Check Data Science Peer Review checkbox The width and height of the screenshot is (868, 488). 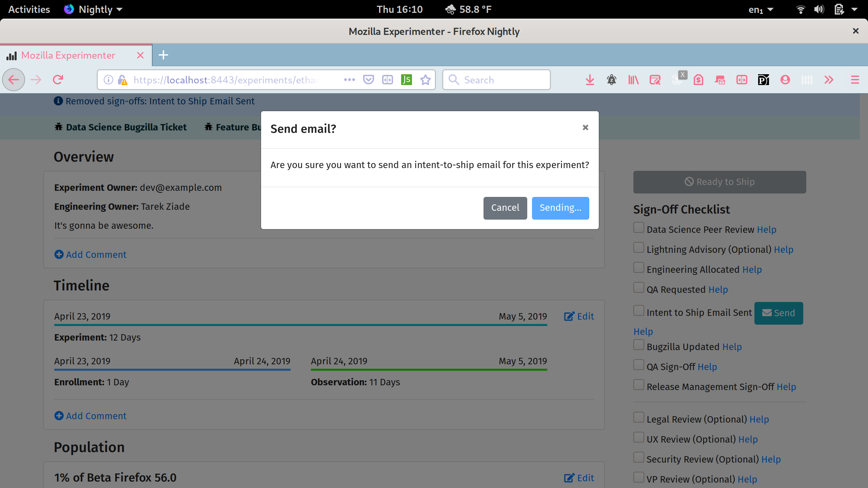click(x=639, y=228)
